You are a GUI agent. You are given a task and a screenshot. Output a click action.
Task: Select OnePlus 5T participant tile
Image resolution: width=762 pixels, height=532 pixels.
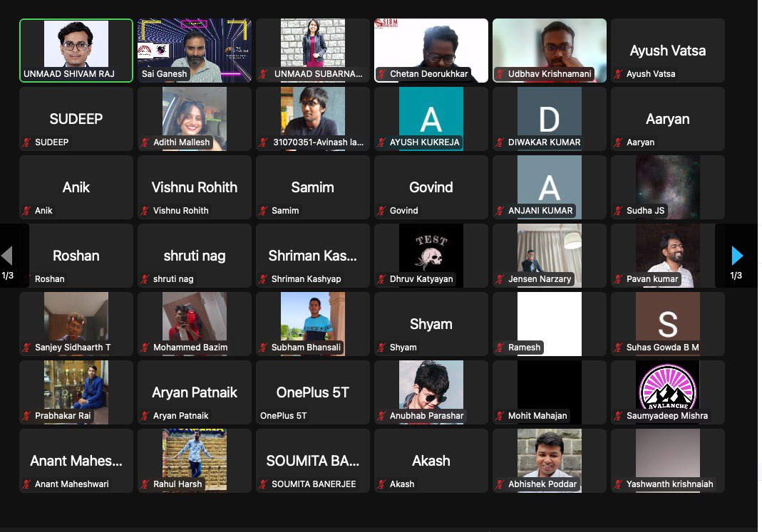[x=313, y=392]
